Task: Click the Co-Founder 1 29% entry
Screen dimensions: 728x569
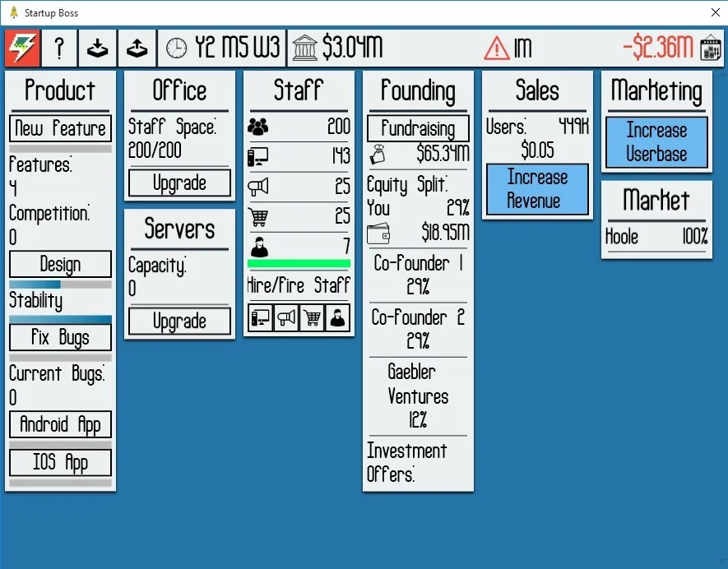Action: (418, 275)
